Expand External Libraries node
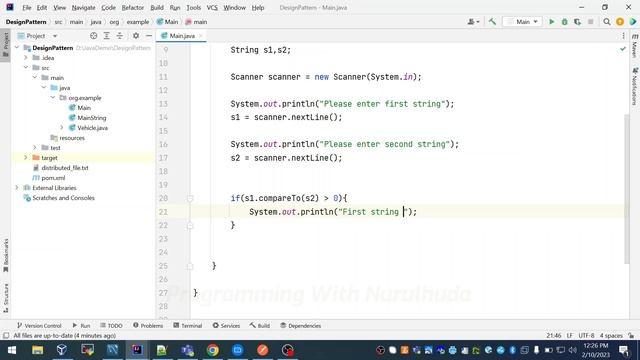Viewport: 640px width, 360px height. [x=17, y=188]
